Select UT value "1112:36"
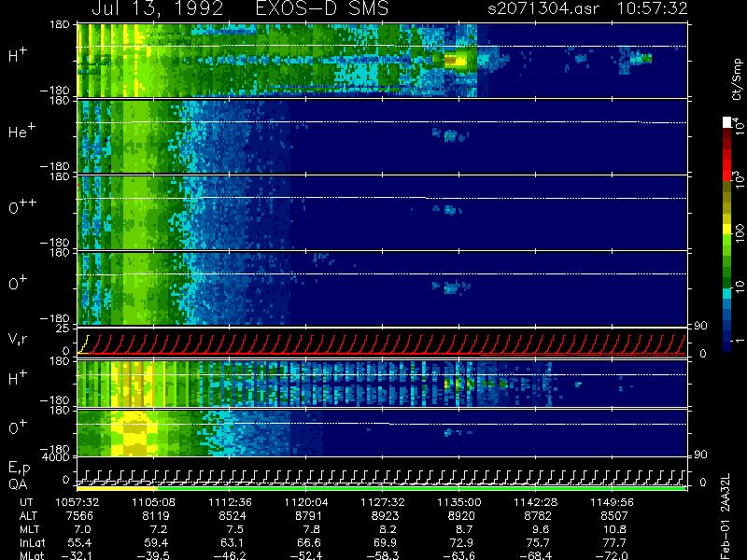 (x=230, y=502)
